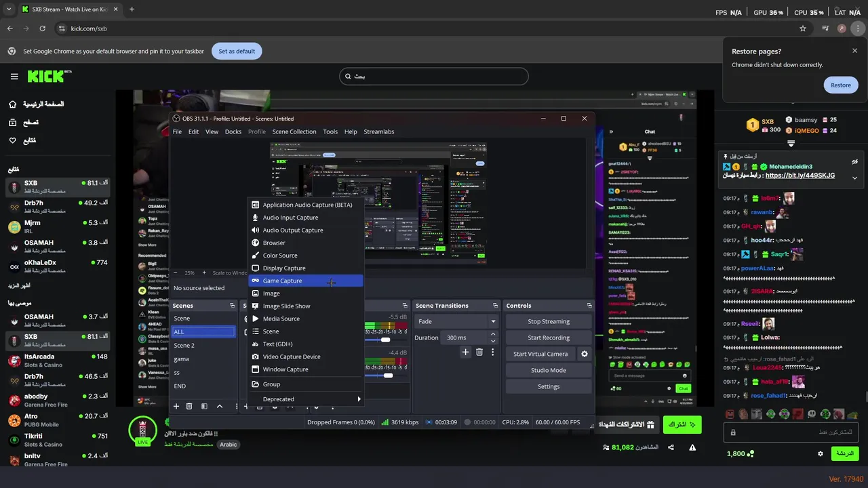Adjust the upper audio mixer volume slider

[386, 340]
